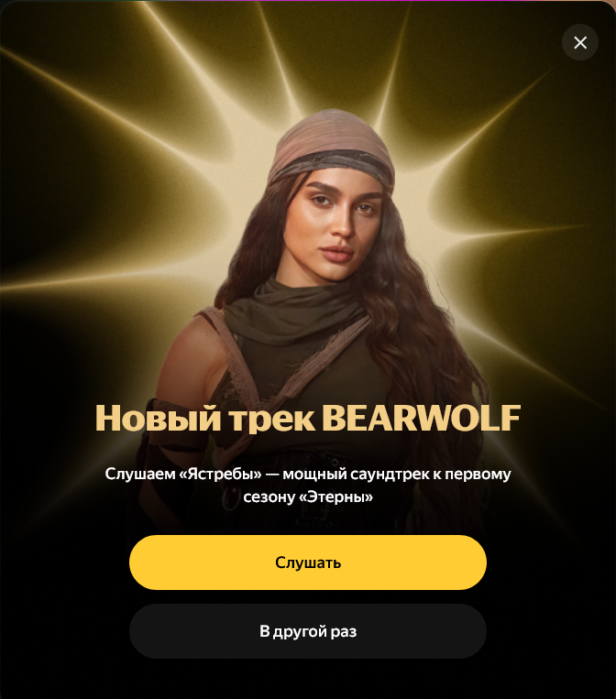The image size is (616, 699).
Task: Dismiss with the В другой раз button
Action: point(308,631)
